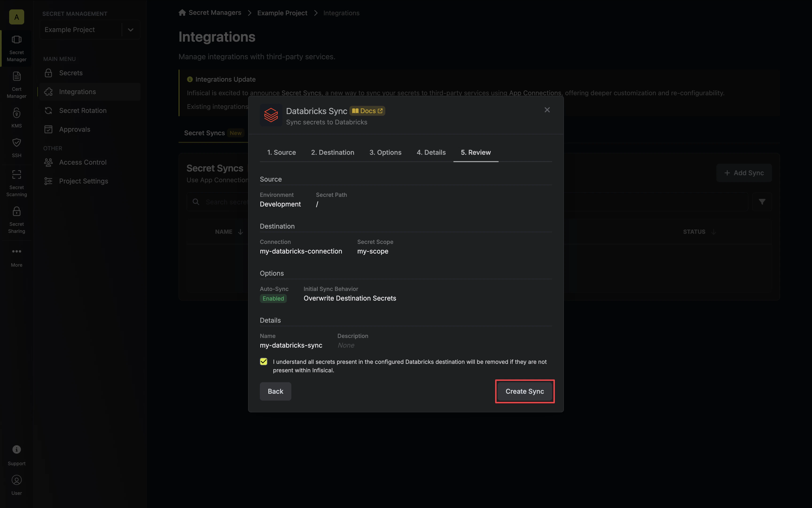This screenshot has width=812, height=508.
Task: Click the home icon in breadcrumb
Action: click(x=182, y=12)
